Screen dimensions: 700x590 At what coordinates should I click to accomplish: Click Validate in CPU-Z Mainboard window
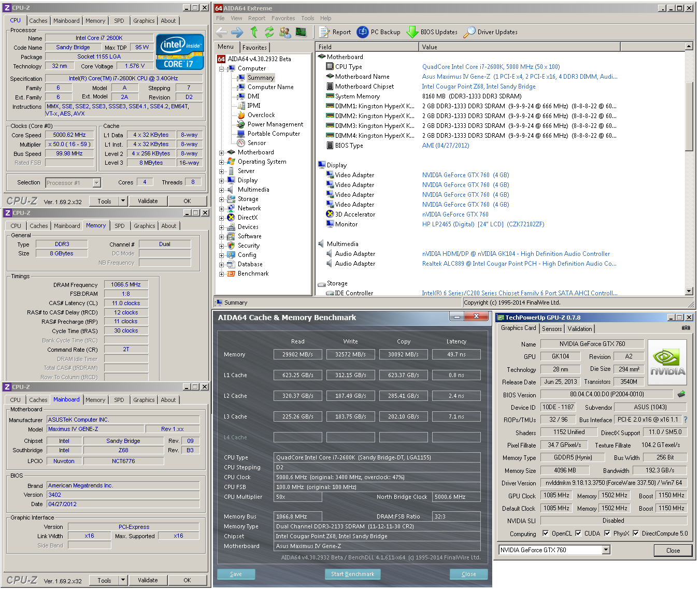point(148,580)
